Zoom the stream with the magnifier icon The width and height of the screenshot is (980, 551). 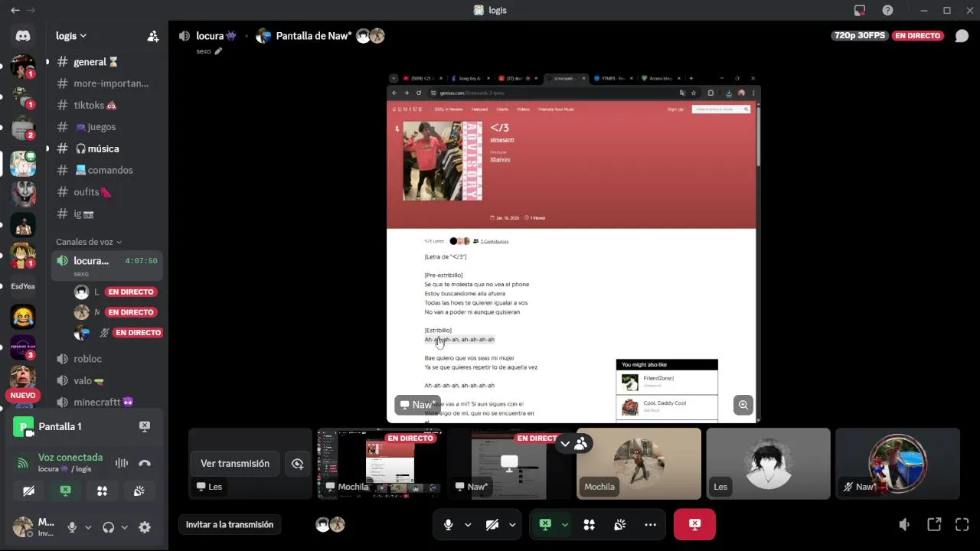743,405
